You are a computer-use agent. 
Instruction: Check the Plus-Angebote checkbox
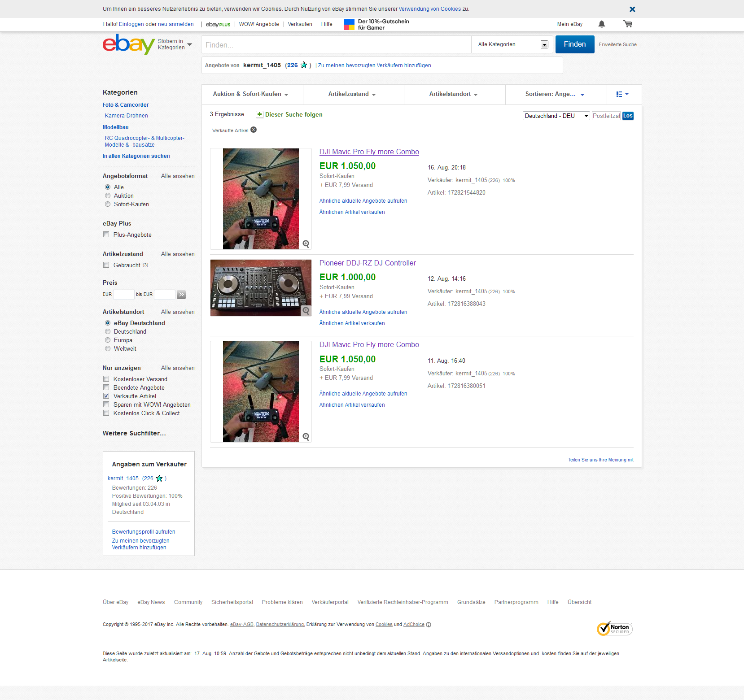[x=106, y=235]
